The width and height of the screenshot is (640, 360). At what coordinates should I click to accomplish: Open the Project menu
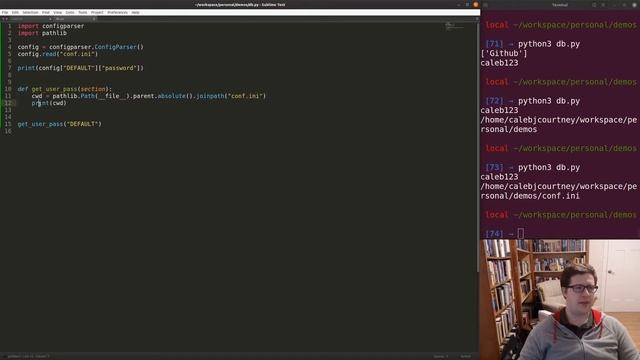(x=97, y=12)
